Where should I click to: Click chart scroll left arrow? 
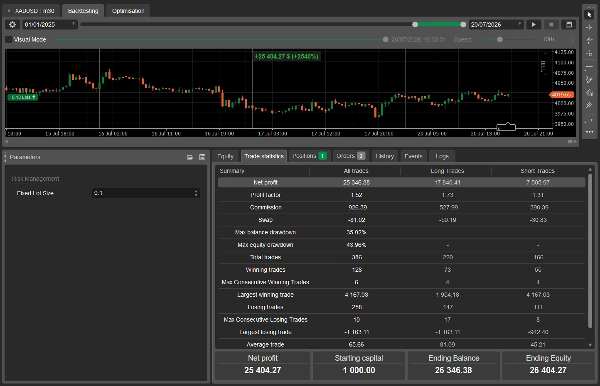coord(6,142)
